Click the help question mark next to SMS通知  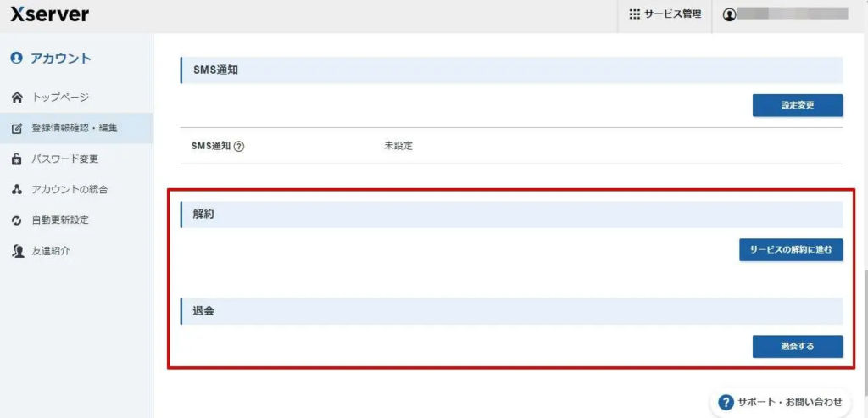[x=239, y=147]
